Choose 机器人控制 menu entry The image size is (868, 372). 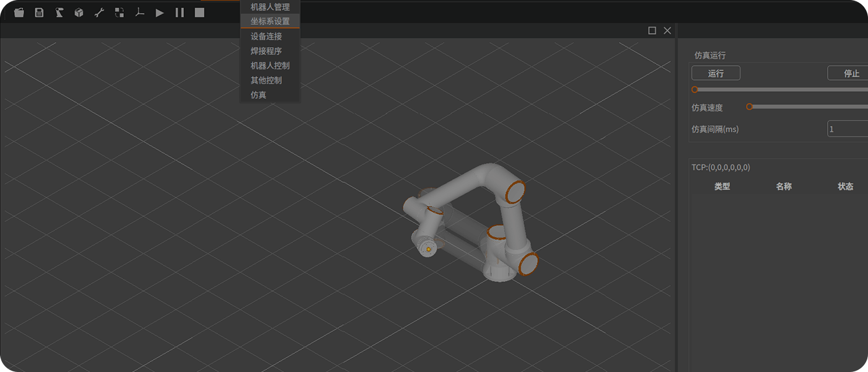[270, 66]
